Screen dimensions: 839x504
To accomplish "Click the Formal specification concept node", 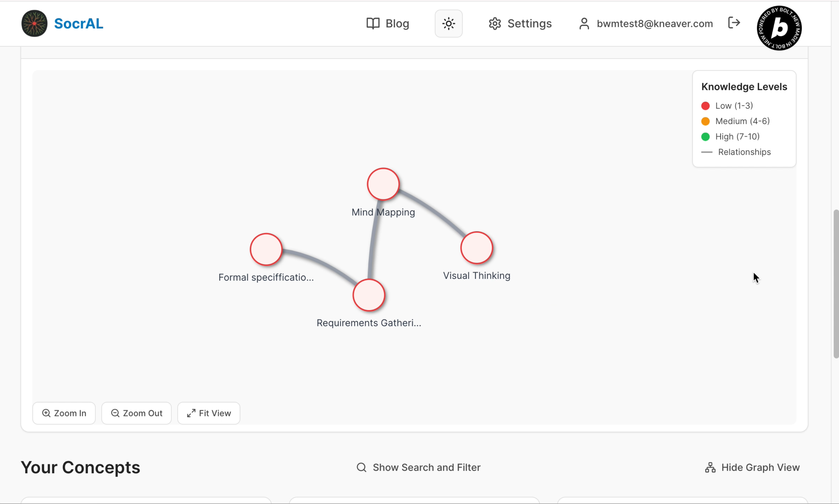I will coord(266,249).
